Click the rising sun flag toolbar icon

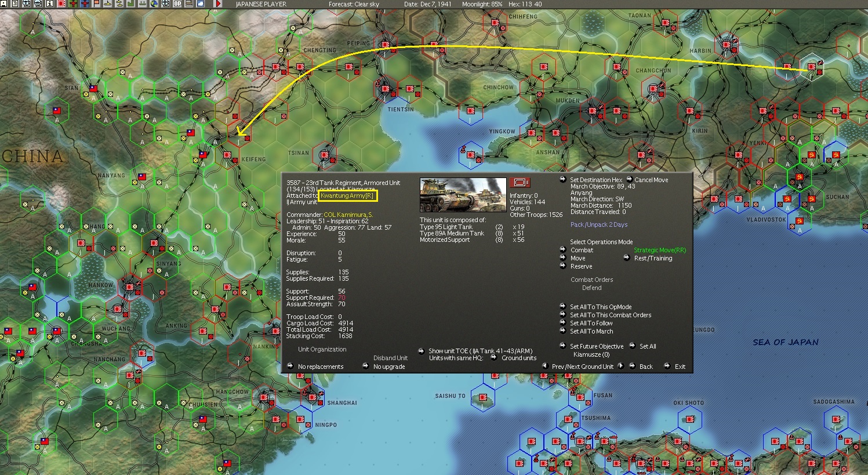(61, 3)
